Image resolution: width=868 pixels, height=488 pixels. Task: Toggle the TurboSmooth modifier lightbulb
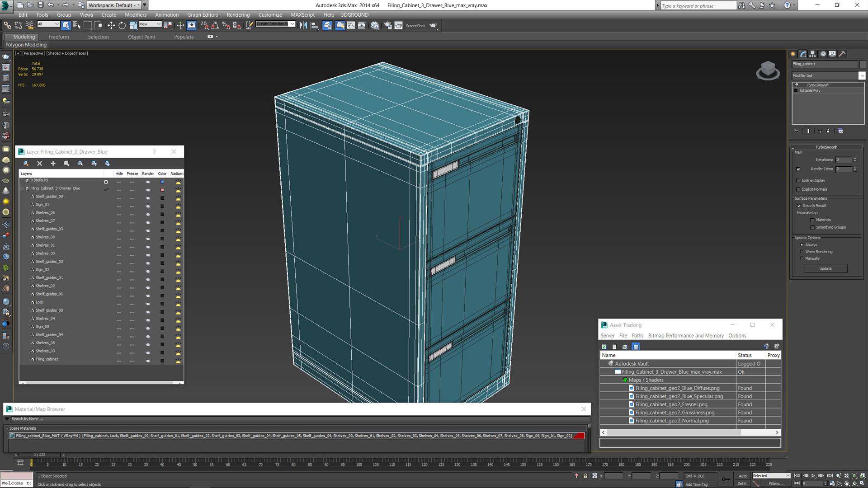797,85
